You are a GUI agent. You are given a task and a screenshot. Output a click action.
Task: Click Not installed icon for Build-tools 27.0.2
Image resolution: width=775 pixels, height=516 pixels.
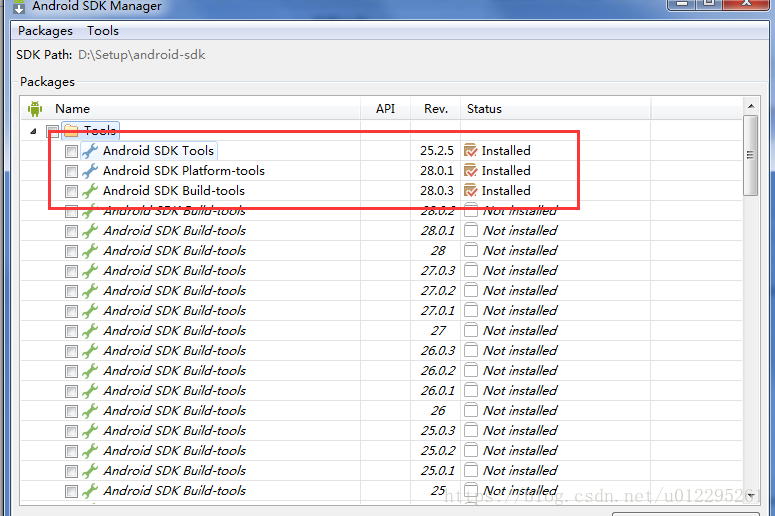pos(471,290)
